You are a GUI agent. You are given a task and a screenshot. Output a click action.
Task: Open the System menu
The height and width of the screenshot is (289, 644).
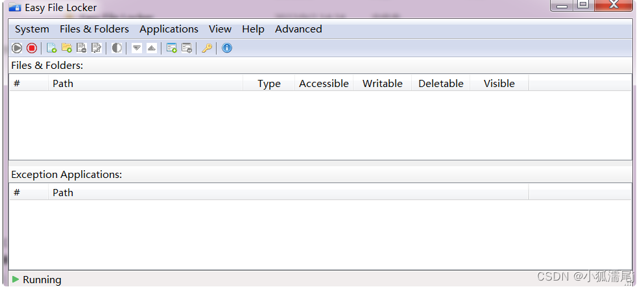pyautogui.click(x=32, y=29)
